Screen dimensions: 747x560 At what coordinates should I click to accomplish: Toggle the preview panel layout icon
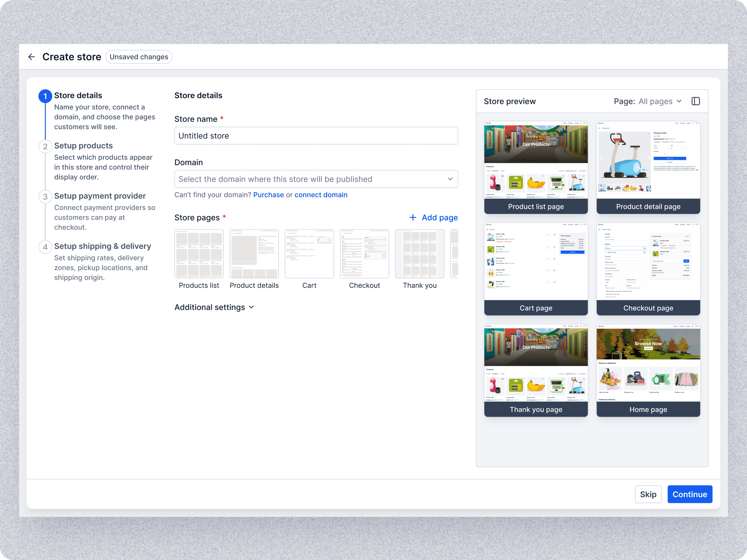coord(695,101)
